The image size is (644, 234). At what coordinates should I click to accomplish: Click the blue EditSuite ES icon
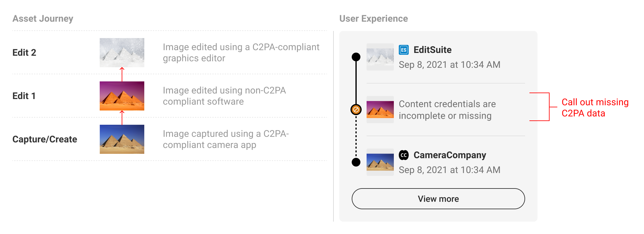coord(404,50)
